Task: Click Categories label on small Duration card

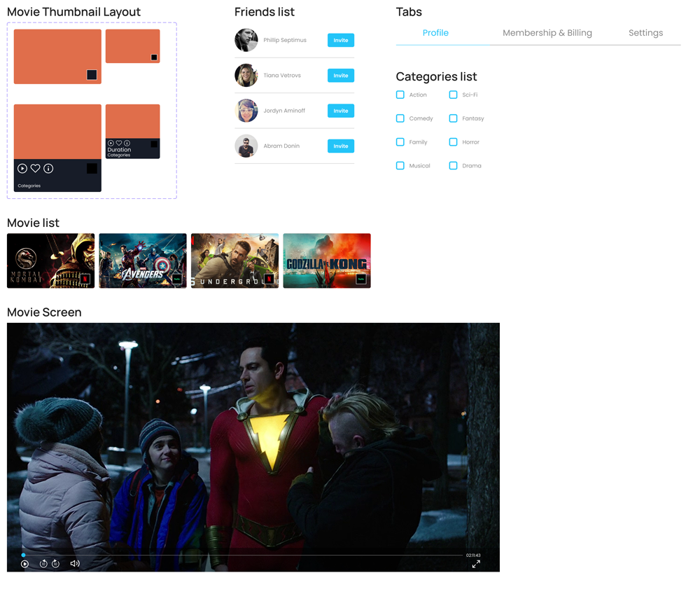Action: 119,155
